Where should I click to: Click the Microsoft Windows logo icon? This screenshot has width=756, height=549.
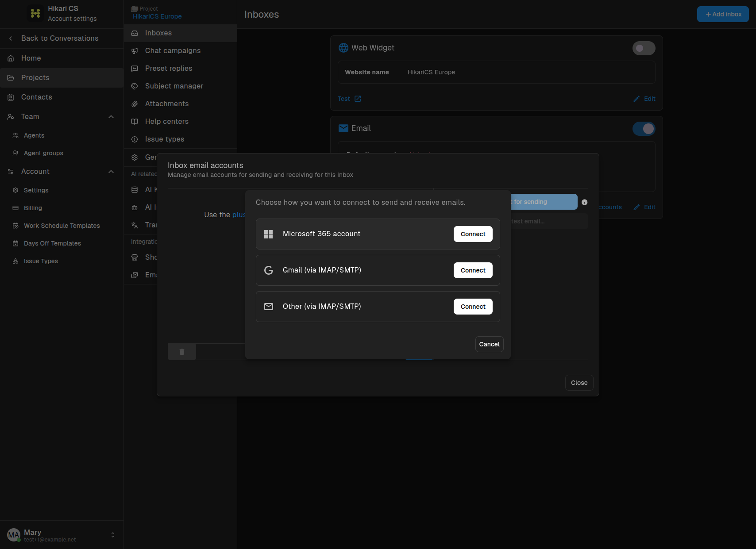[x=269, y=234]
